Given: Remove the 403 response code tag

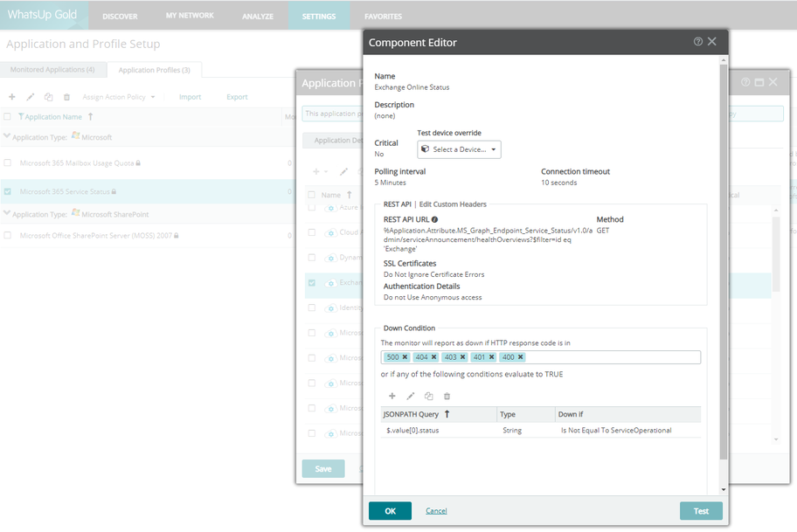Looking at the screenshot, I should [x=462, y=357].
